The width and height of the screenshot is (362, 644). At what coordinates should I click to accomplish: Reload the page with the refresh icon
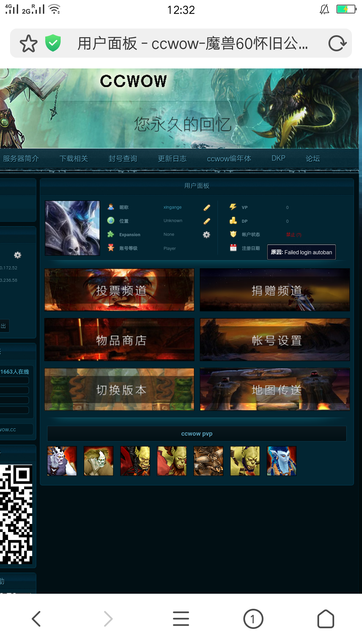[x=337, y=43]
